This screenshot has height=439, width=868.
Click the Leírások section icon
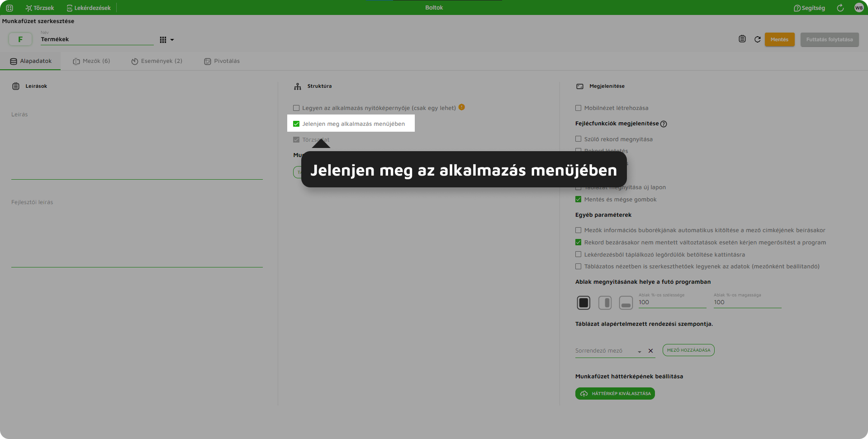coord(16,86)
